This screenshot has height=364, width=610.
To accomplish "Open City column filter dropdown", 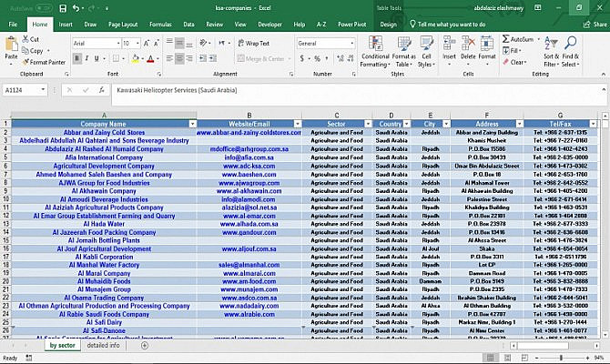I will [446, 124].
